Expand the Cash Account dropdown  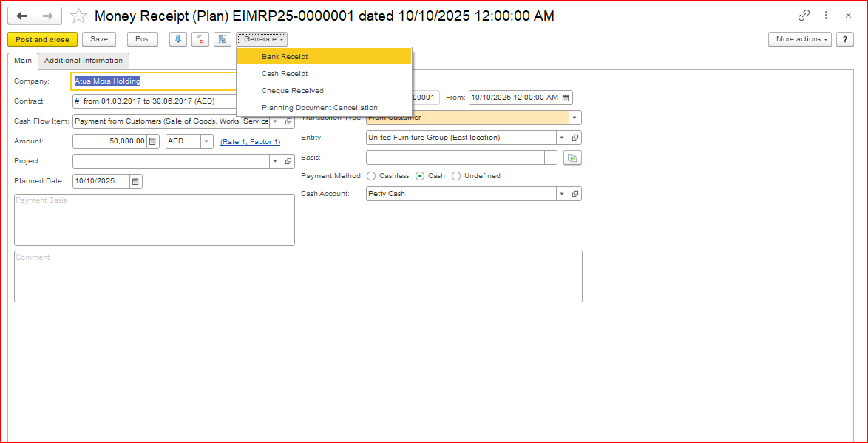point(562,194)
